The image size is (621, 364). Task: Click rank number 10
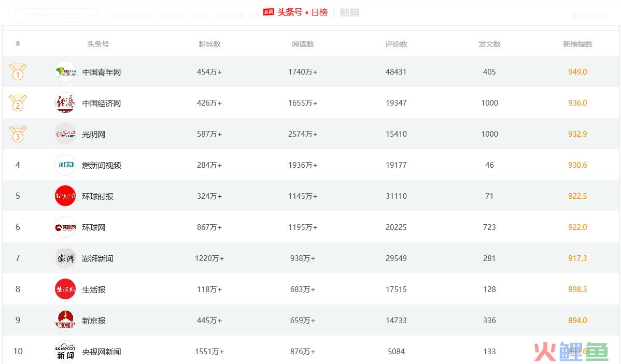point(18,352)
